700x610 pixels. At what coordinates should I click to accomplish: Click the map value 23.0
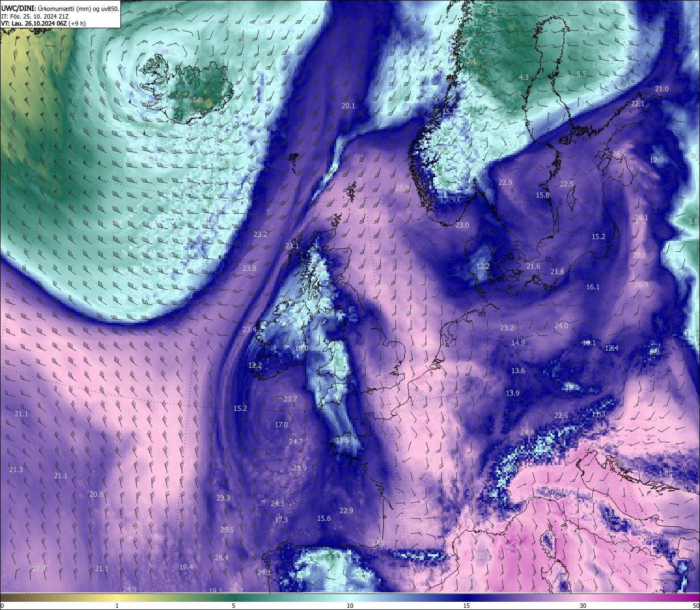pos(462,225)
